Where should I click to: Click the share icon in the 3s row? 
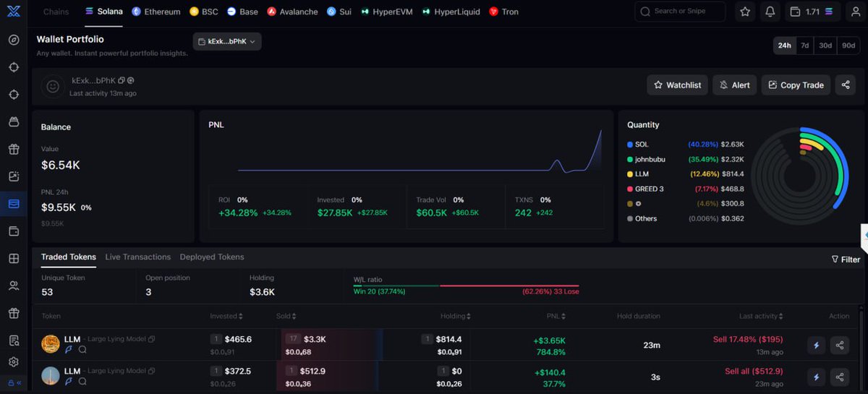[x=840, y=377]
